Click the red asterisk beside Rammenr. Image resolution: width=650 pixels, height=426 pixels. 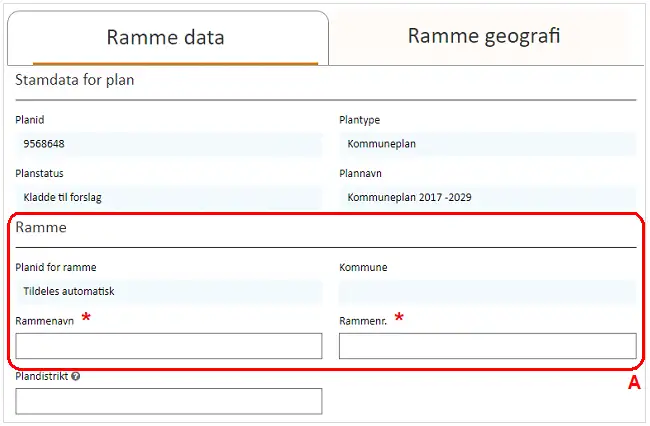click(400, 318)
